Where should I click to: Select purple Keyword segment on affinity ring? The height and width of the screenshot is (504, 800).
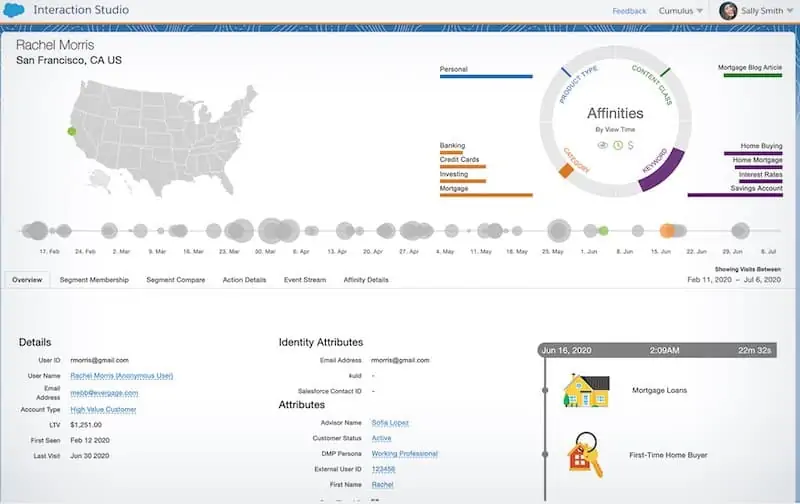pos(662,170)
